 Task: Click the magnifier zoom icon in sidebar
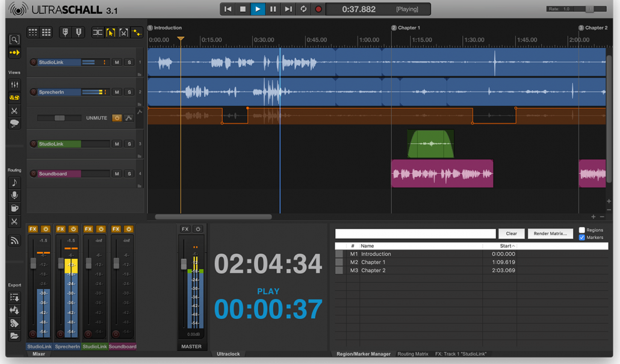14,40
